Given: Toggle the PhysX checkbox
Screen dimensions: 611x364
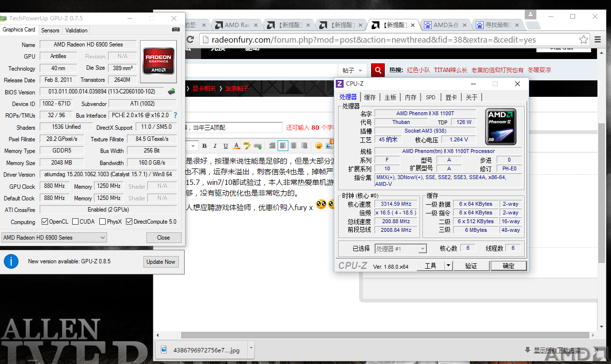Looking at the screenshot, I should (102, 222).
